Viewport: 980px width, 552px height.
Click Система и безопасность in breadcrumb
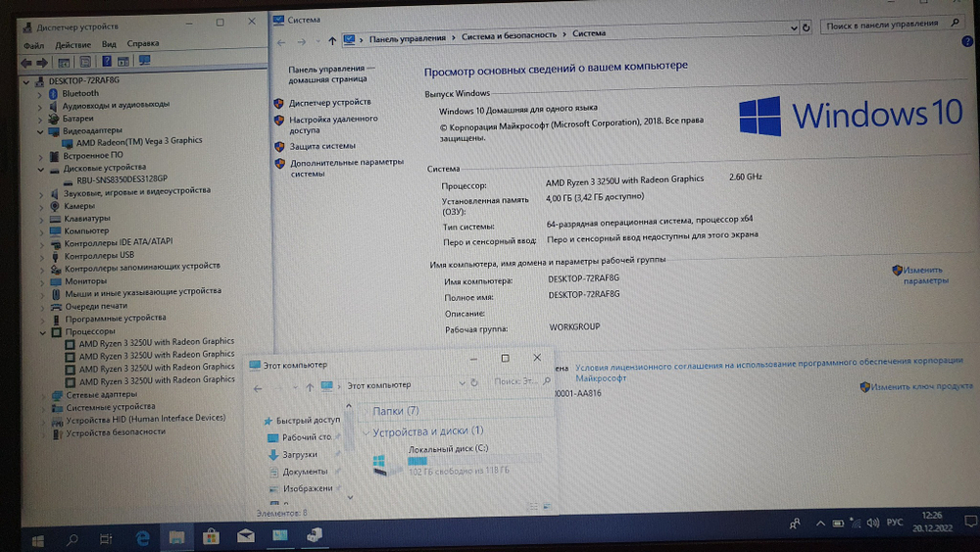(x=509, y=35)
